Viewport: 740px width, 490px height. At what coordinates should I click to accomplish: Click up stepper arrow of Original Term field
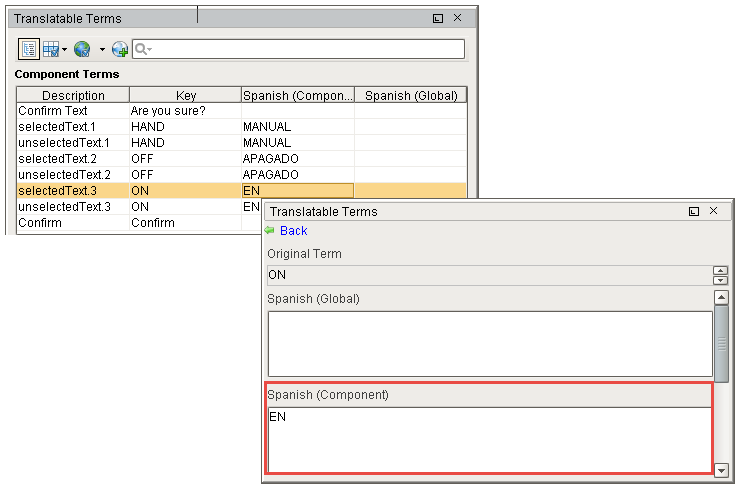click(x=720, y=270)
